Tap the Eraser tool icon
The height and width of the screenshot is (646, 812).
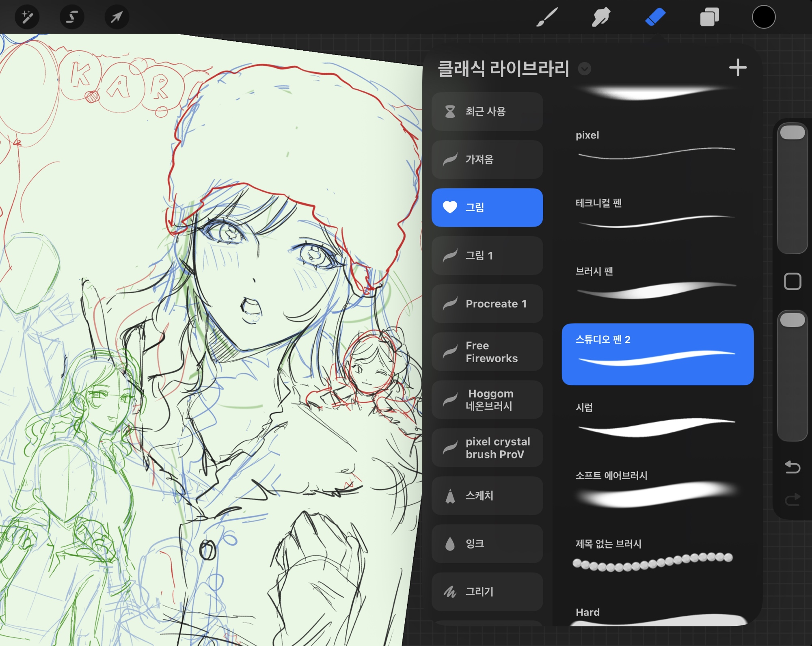pos(655,17)
